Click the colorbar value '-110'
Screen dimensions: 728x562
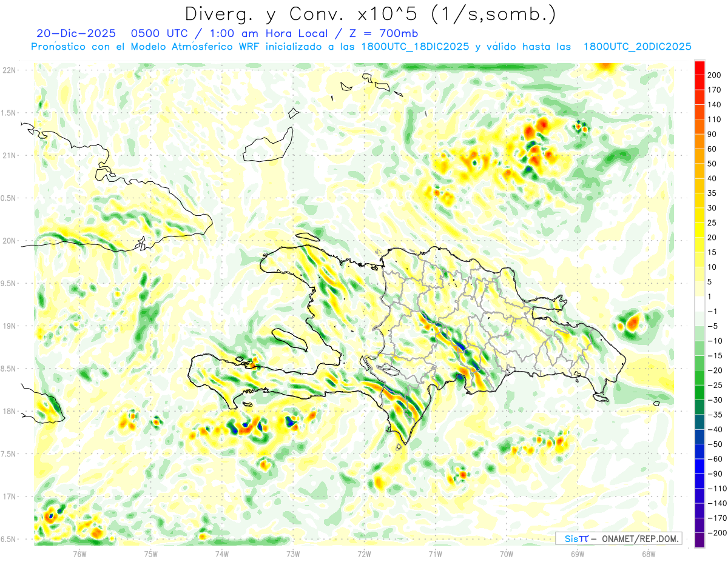(718, 489)
